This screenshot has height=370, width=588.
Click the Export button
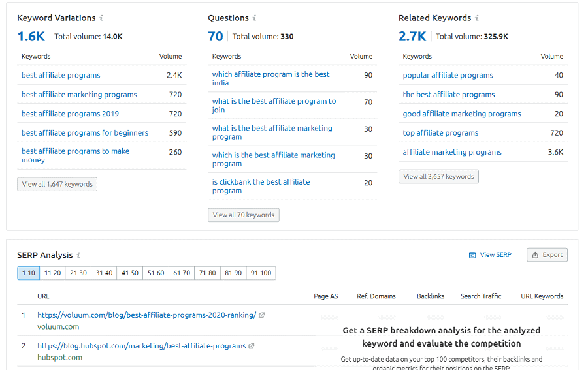(547, 254)
